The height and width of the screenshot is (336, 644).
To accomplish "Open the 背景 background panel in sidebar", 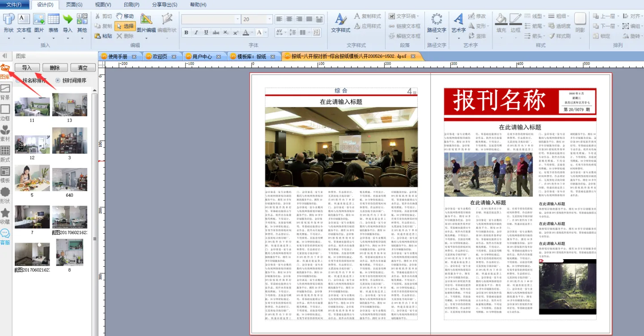I will (5, 92).
